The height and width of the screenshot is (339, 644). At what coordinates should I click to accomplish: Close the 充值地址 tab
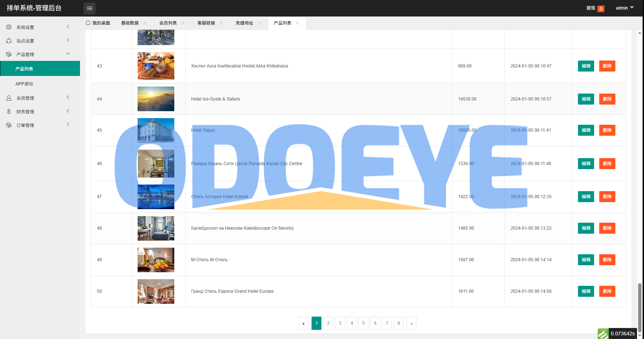[x=259, y=23]
